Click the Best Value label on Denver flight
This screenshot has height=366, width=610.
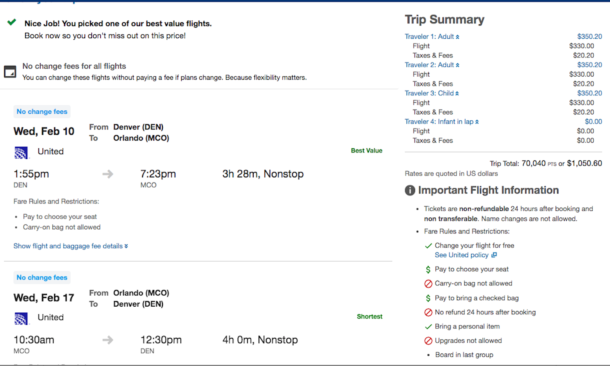[366, 151]
